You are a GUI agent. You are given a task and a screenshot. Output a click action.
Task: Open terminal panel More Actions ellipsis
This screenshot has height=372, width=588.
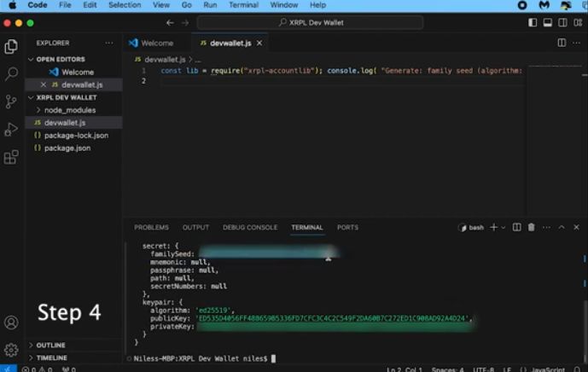[546, 227]
